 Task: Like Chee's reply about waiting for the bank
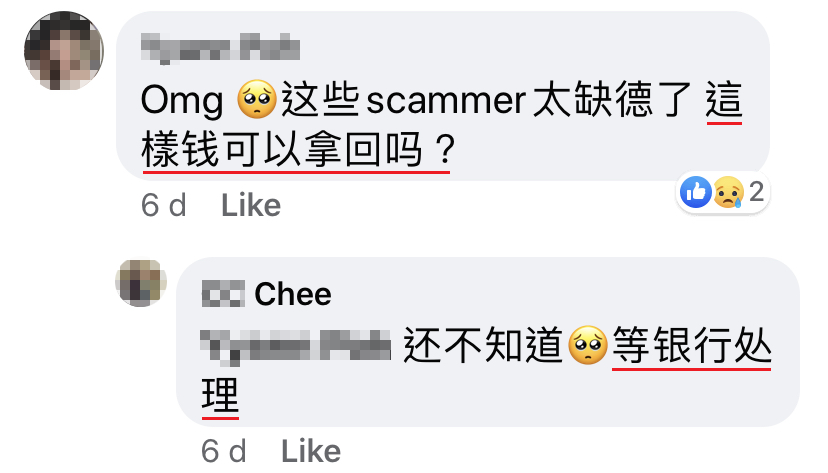[x=311, y=451]
